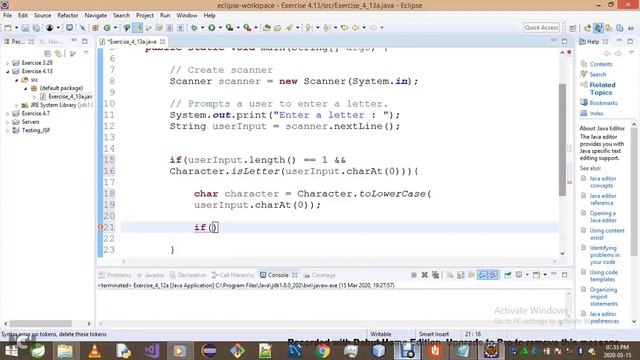Screen dimensions: 640x360
Task: Expand the Exercise 3.28 project
Action: coord(7,63)
